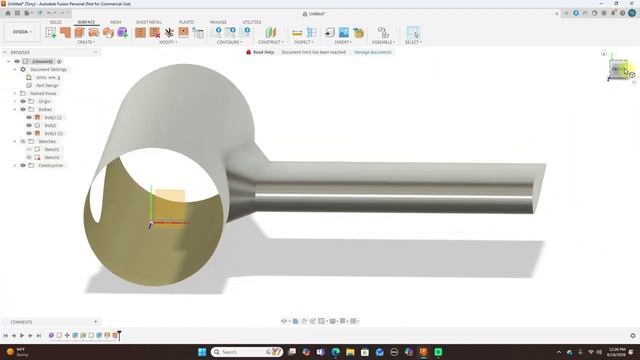The width and height of the screenshot is (640, 360).
Task: Open the Configure dropdown menu
Action: (229, 42)
